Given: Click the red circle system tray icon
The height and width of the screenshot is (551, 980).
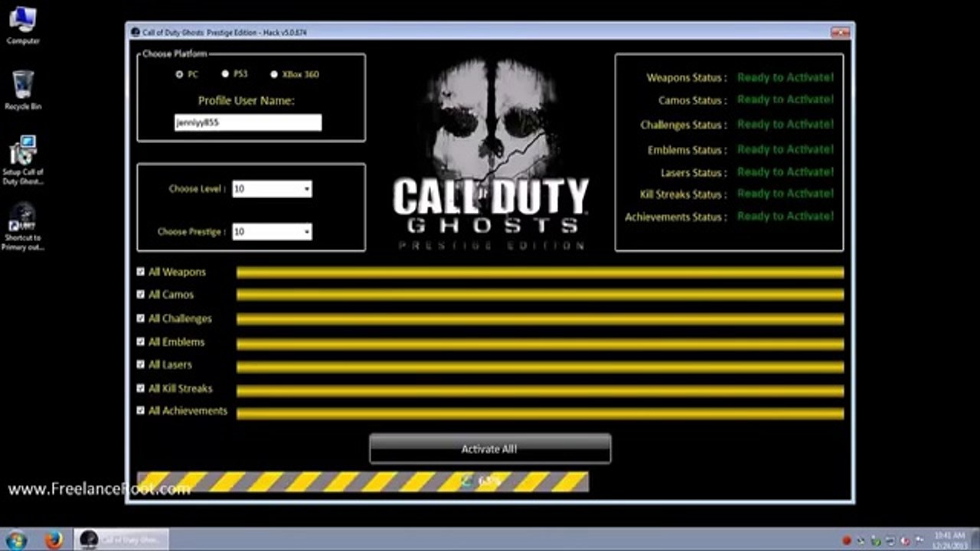Looking at the screenshot, I should [x=847, y=540].
